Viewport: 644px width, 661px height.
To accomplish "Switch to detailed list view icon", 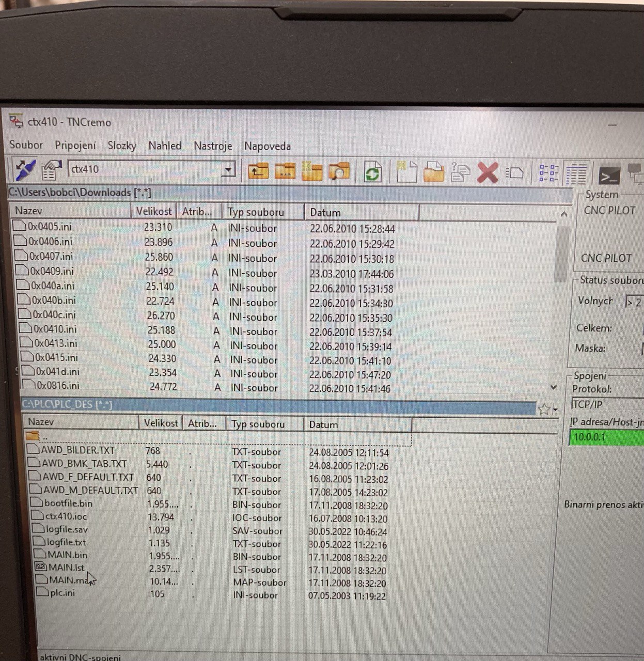I will click(576, 174).
